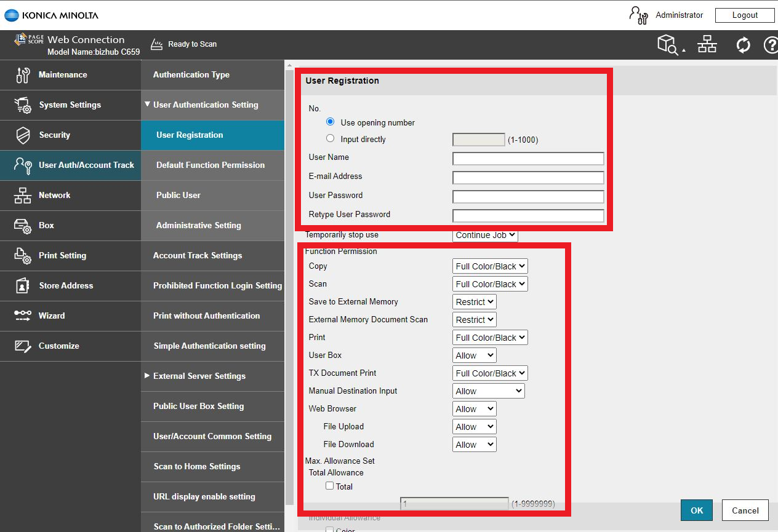Open Default Function Permission menu item

click(x=211, y=165)
